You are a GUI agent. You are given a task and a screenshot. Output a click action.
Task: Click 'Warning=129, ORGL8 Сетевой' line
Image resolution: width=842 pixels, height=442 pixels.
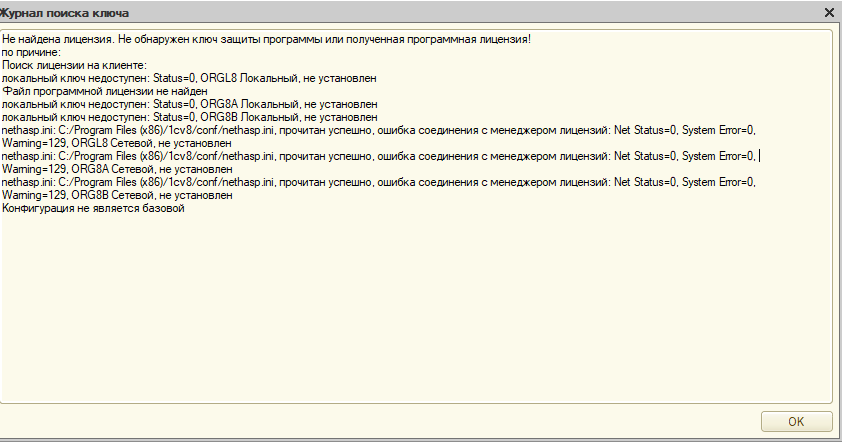click(117, 143)
